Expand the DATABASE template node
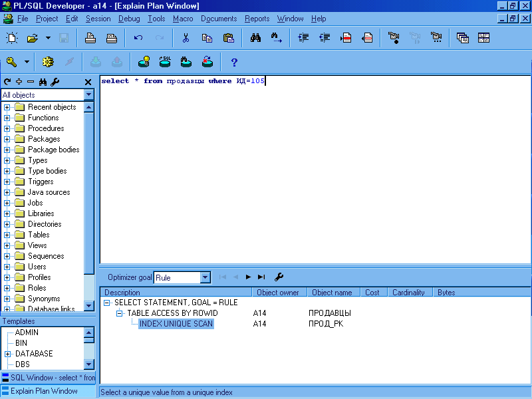Viewport: 532px width, 399px height. point(7,354)
